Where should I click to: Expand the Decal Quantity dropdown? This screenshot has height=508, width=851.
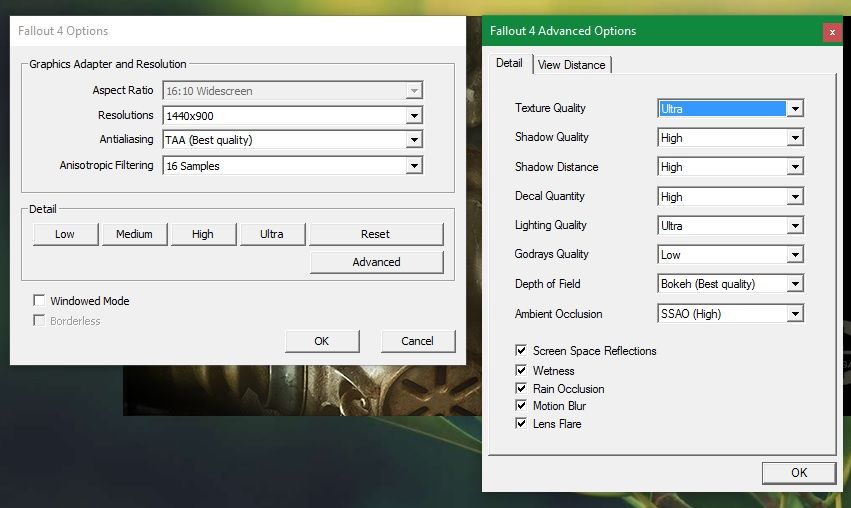[730, 196]
